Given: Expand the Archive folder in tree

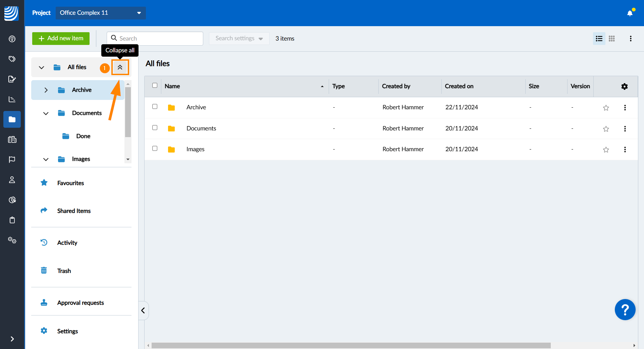Looking at the screenshot, I should coord(46,90).
